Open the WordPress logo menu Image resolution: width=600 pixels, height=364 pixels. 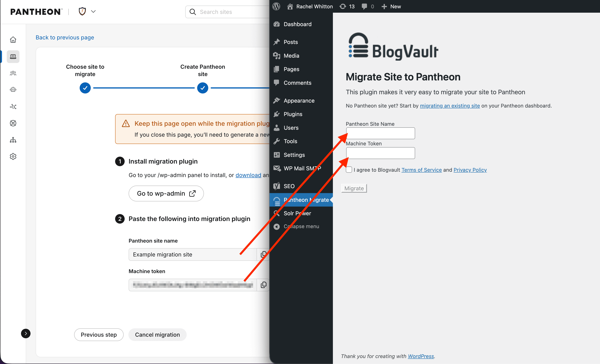pos(276,6)
